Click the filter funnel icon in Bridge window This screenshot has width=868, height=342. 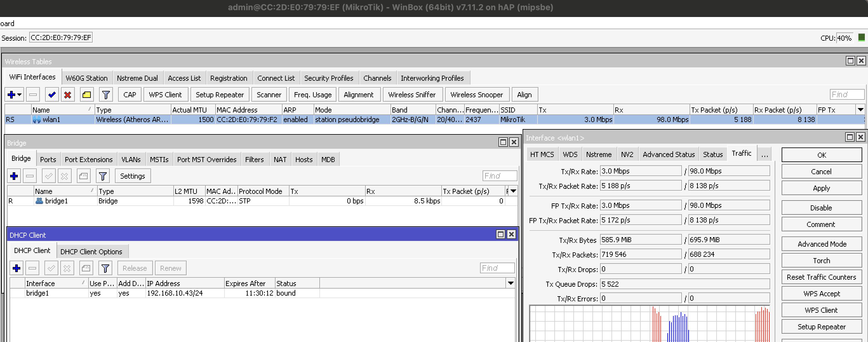click(103, 176)
